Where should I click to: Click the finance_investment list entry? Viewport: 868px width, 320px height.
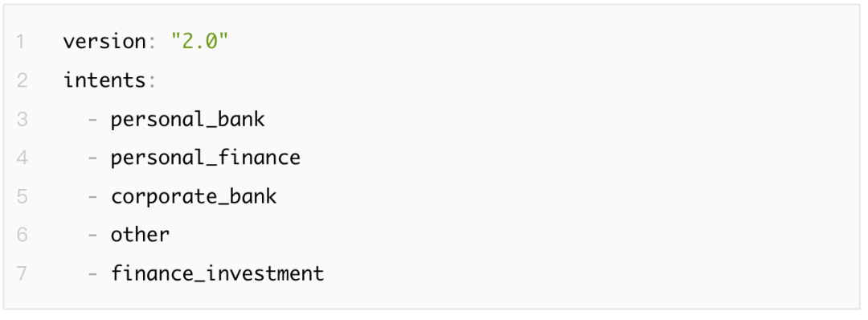tap(217, 273)
